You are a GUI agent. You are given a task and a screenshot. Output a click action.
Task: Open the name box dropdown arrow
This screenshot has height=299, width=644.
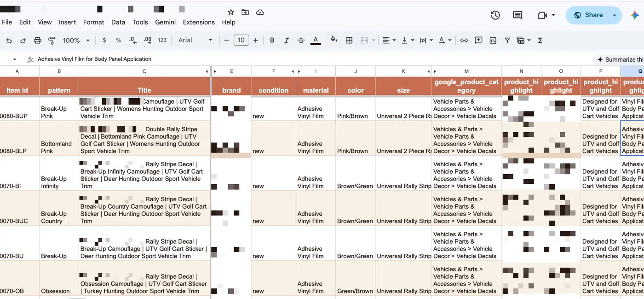(15, 59)
